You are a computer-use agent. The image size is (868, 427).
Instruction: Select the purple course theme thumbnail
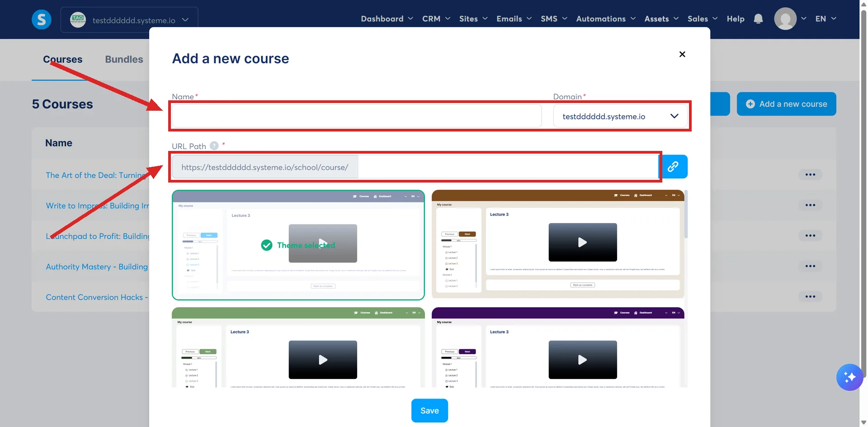558,347
